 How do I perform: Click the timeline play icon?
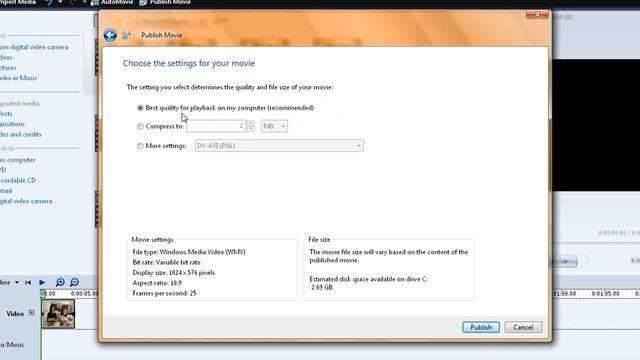(42, 282)
